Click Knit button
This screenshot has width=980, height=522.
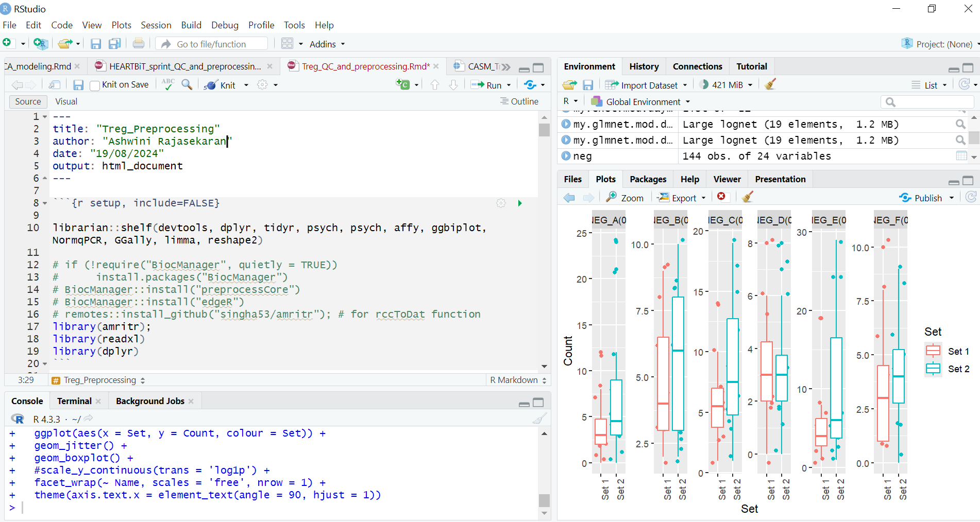220,85
